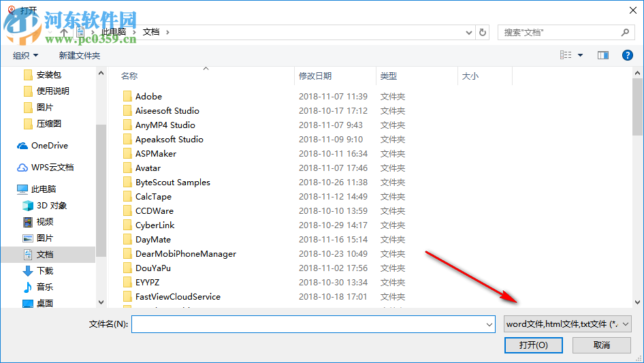Toggle the preview pane icon
Image resolution: width=644 pixels, height=363 pixels.
pyautogui.click(x=603, y=55)
